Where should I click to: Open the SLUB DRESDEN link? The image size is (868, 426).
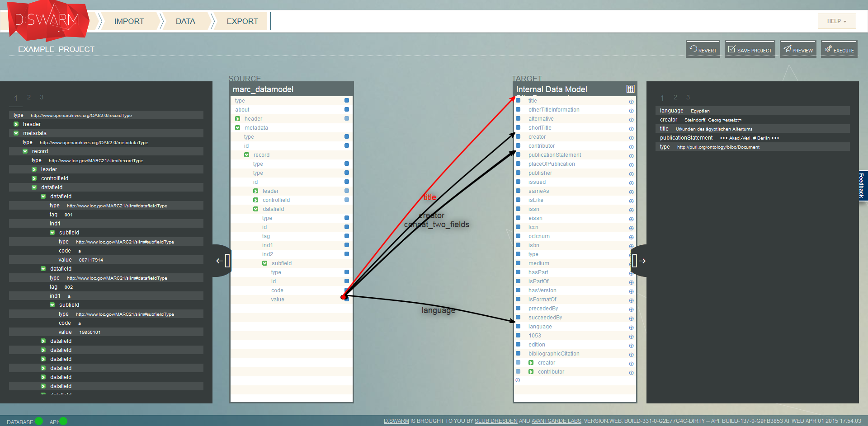pyautogui.click(x=495, y=421)
